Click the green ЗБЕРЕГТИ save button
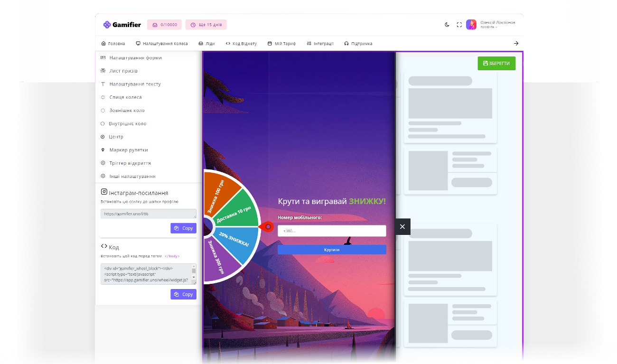Image resolution: width=617 pixels, height=364 pixels. point(496,63)
